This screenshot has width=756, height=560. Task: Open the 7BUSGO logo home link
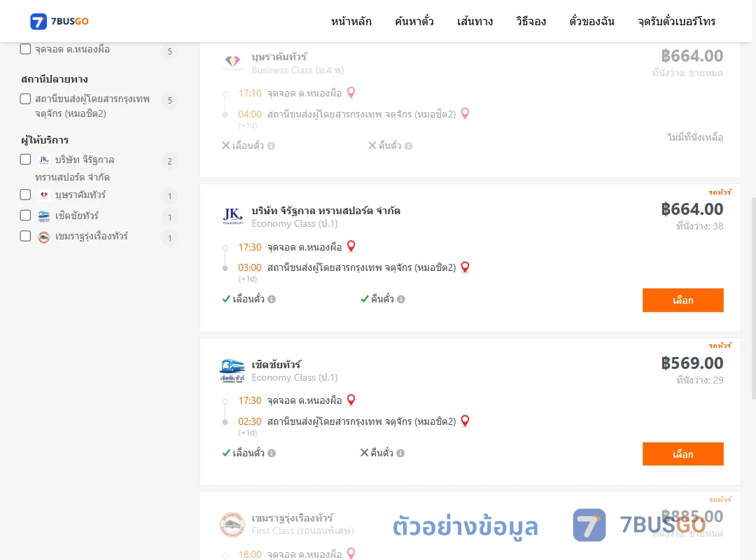pos(59,21)
